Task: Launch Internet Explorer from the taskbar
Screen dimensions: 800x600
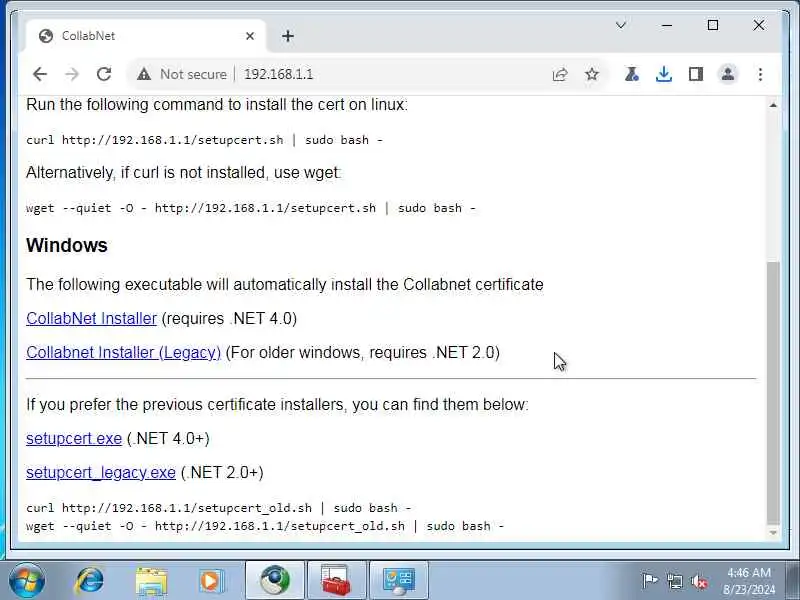Action: 89,581
